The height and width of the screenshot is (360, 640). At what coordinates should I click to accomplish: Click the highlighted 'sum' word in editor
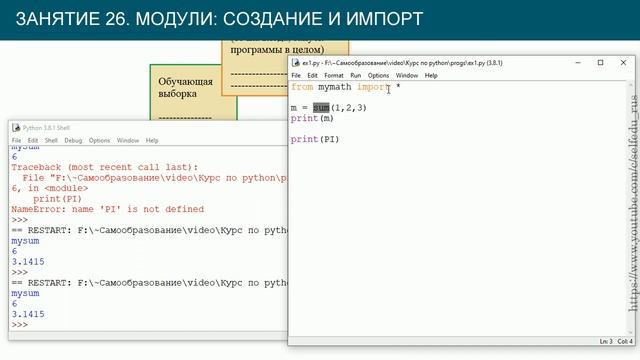pyautogui.click(x=321, y=108)
